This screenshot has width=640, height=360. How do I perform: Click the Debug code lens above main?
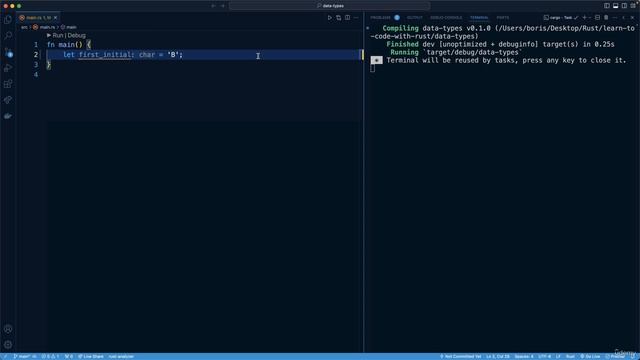click(77, 36)
